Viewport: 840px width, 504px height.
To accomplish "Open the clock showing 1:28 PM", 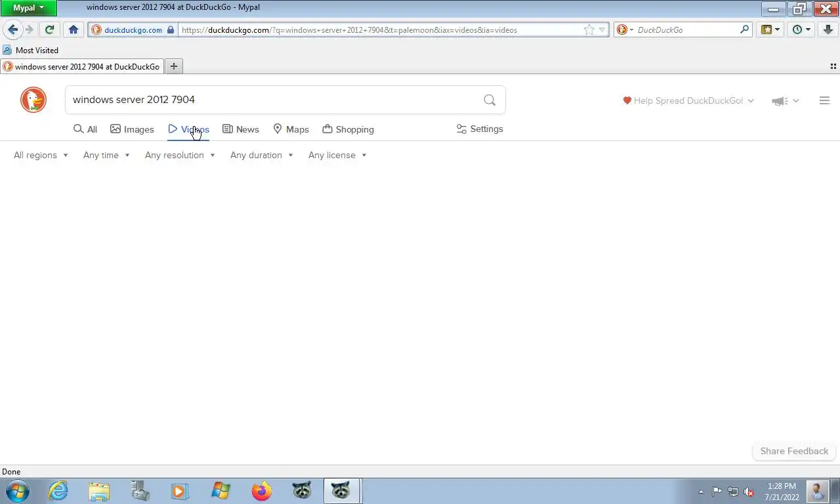I will pyautogui.click(x=781, y=492).
